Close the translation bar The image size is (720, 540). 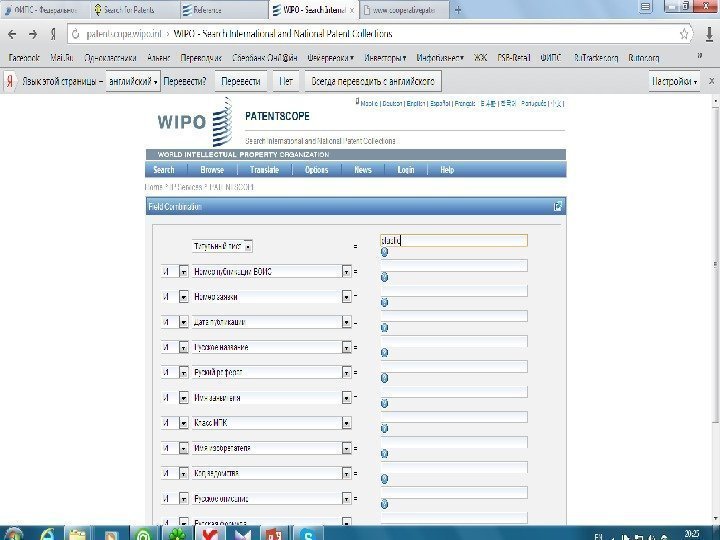point(711,81)
